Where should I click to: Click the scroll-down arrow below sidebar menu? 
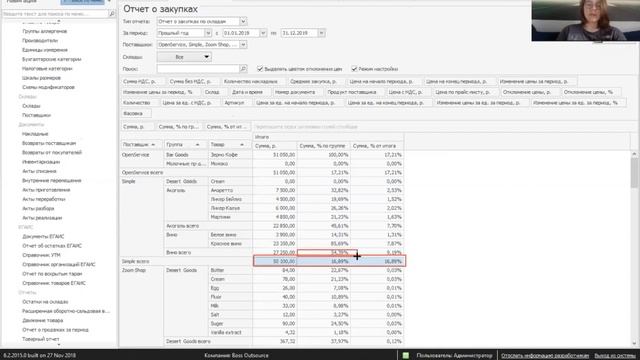(x=58, y=345)
